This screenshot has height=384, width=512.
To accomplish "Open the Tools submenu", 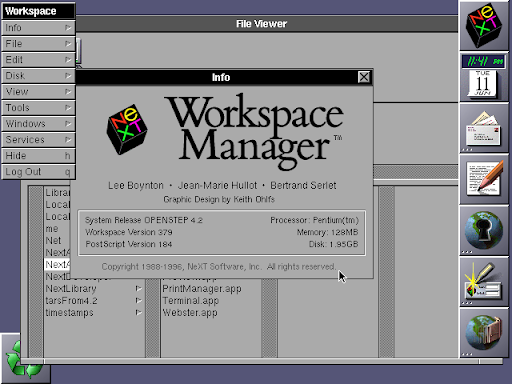I will coord(38,108).
